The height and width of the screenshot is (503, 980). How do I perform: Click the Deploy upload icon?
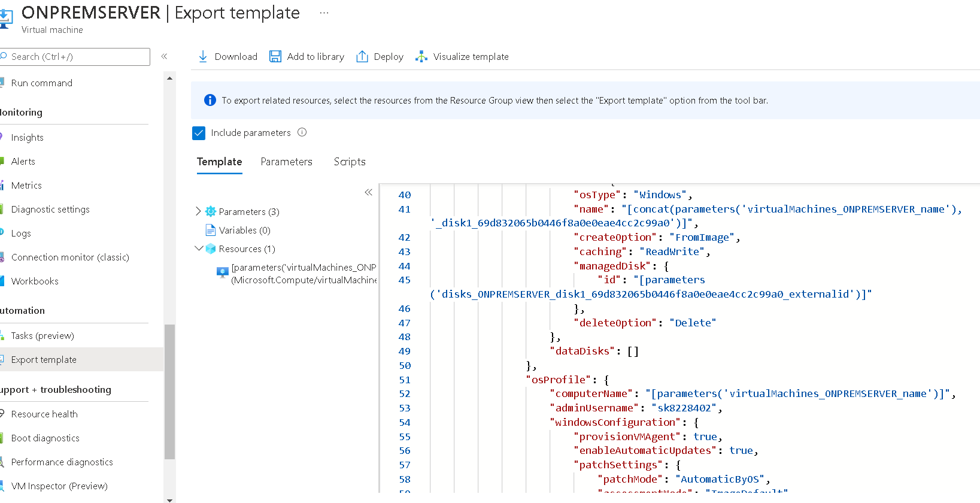tap(362, 56)
